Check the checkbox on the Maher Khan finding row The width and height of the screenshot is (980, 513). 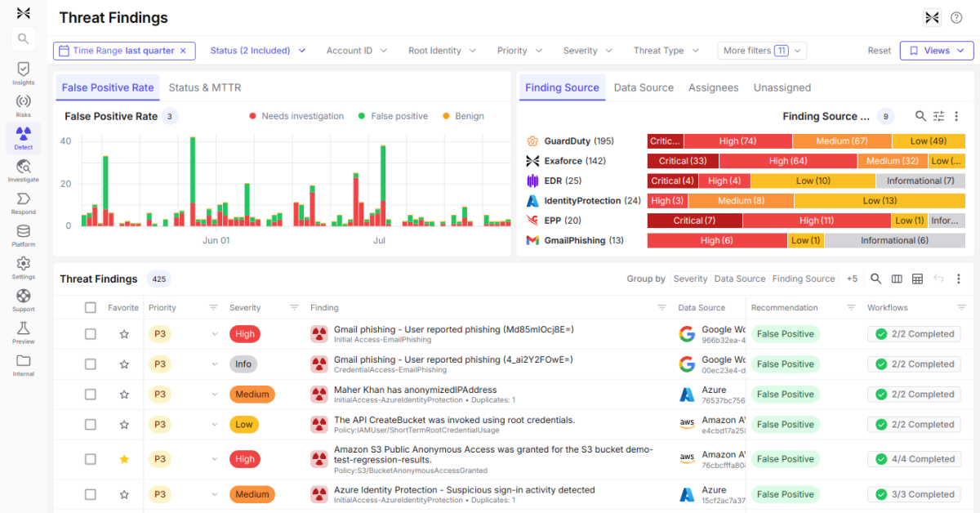tap(91, 394)
